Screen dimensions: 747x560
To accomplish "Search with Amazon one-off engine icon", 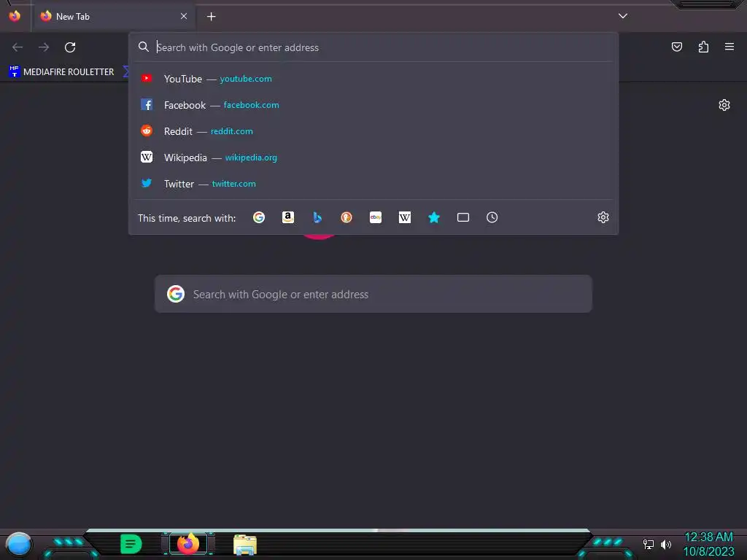I will (x=287, y=217).
